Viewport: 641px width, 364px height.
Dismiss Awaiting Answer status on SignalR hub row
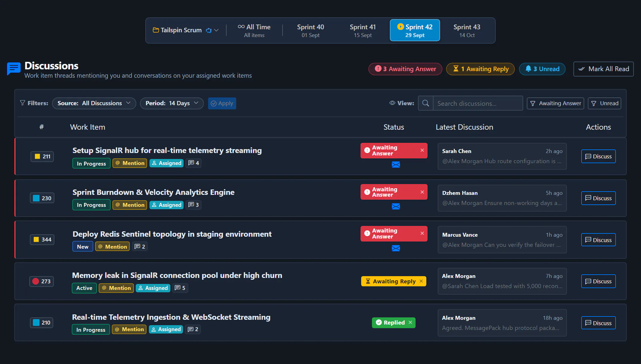(422, 150)
